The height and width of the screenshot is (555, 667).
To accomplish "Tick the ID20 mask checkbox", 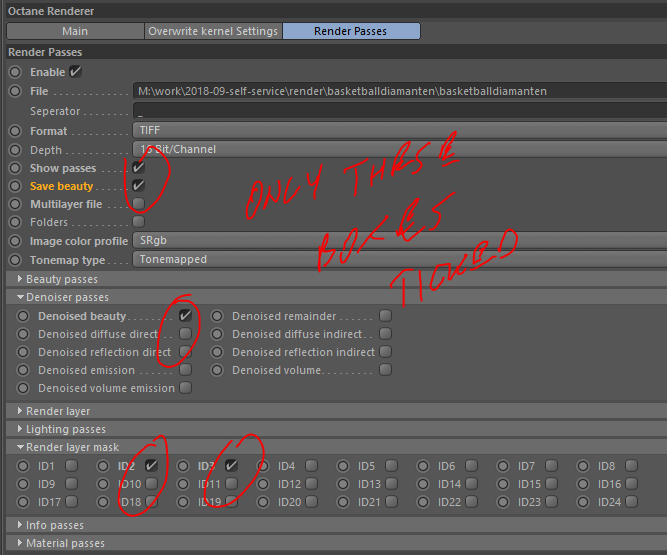I will click(311, 502).
